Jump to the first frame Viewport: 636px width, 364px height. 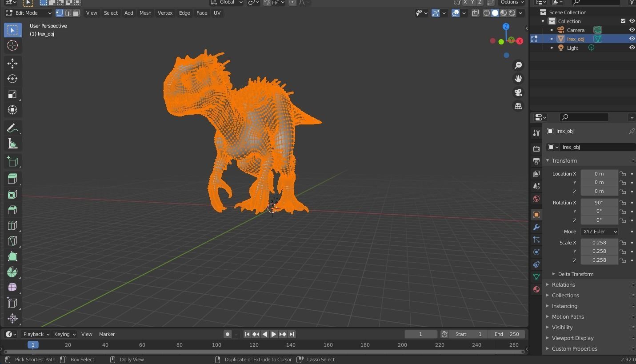248,334
